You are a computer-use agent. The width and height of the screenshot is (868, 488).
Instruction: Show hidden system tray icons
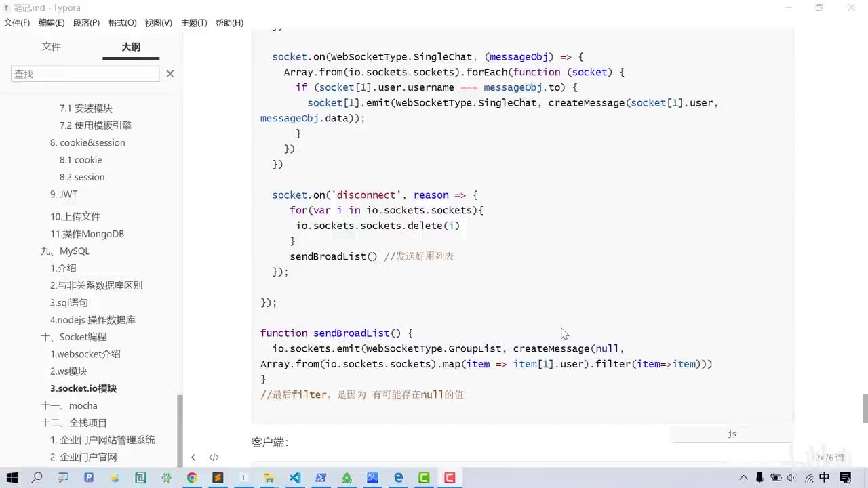coord(744,478)
